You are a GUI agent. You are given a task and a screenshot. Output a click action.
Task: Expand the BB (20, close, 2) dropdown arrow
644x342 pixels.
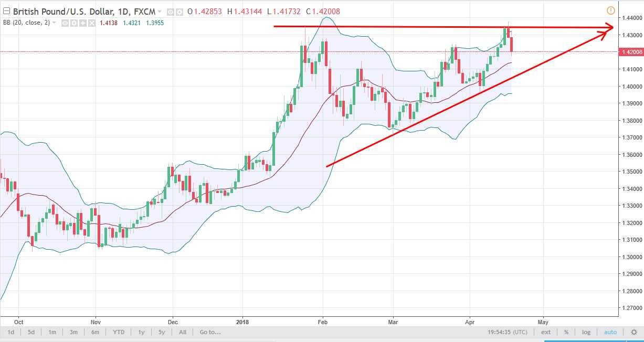(x=55, y=23)
